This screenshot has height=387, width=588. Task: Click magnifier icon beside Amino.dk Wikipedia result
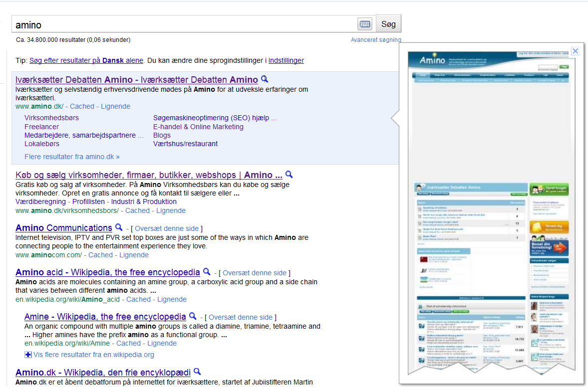click(197, 372)
